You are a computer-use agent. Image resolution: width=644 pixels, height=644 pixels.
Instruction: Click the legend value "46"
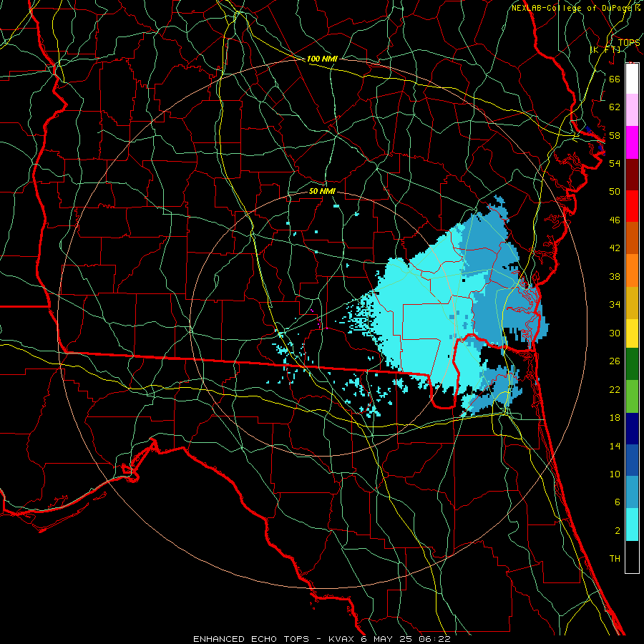click(615, 220)
